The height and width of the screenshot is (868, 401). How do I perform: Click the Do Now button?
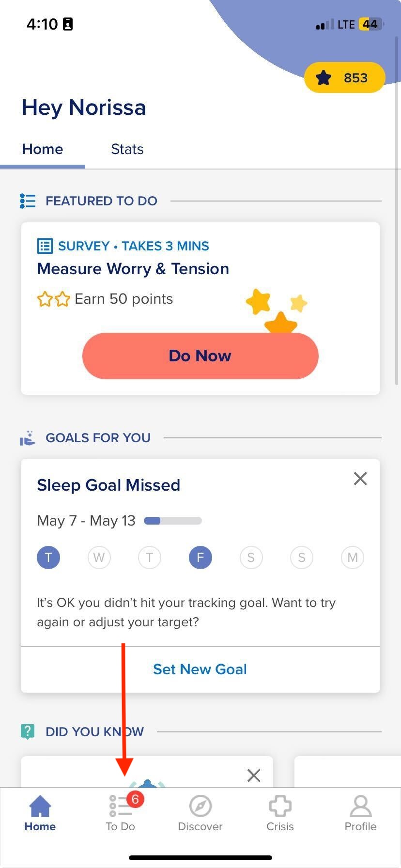click(x=200, y=356)
